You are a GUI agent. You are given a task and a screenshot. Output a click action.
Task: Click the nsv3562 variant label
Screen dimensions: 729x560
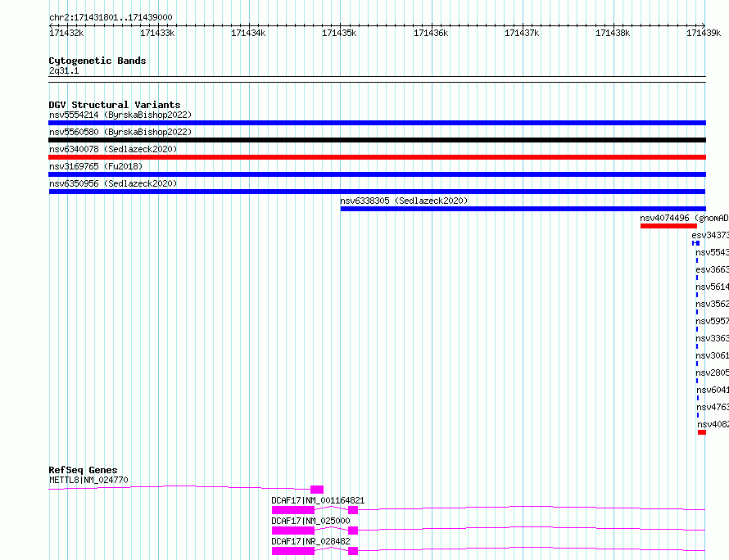712,304
